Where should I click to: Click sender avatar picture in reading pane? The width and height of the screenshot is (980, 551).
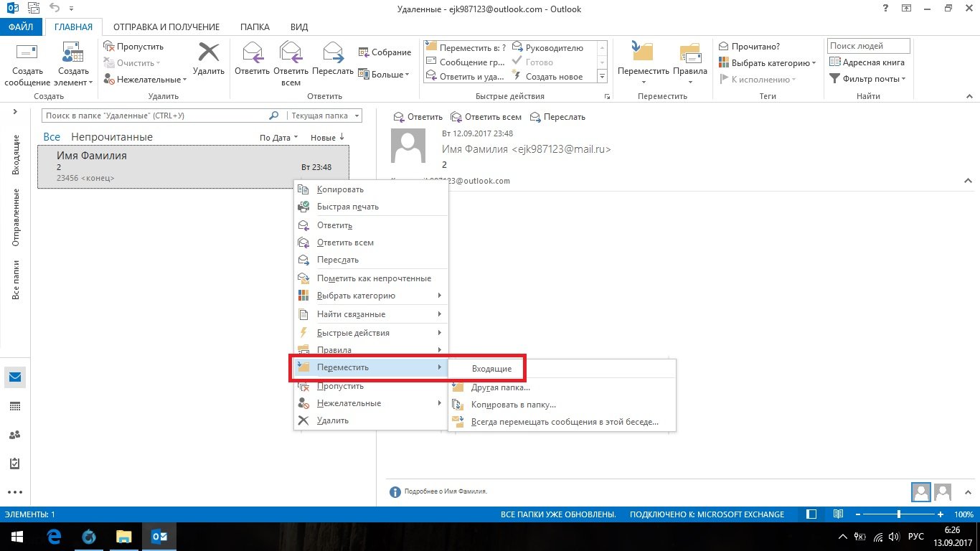tap(409, 147)
